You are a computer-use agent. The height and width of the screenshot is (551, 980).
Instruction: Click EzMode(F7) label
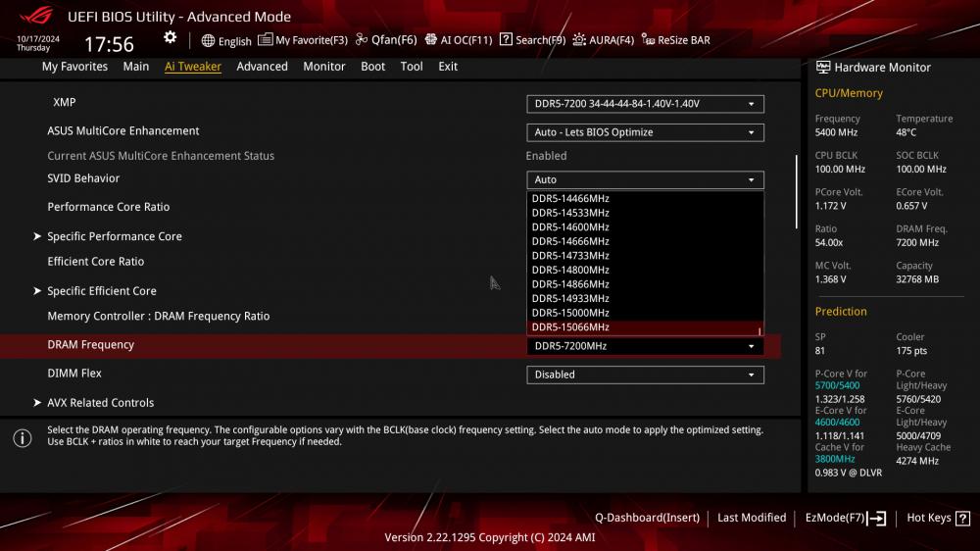pyautogui.click(x=834, y=518)
